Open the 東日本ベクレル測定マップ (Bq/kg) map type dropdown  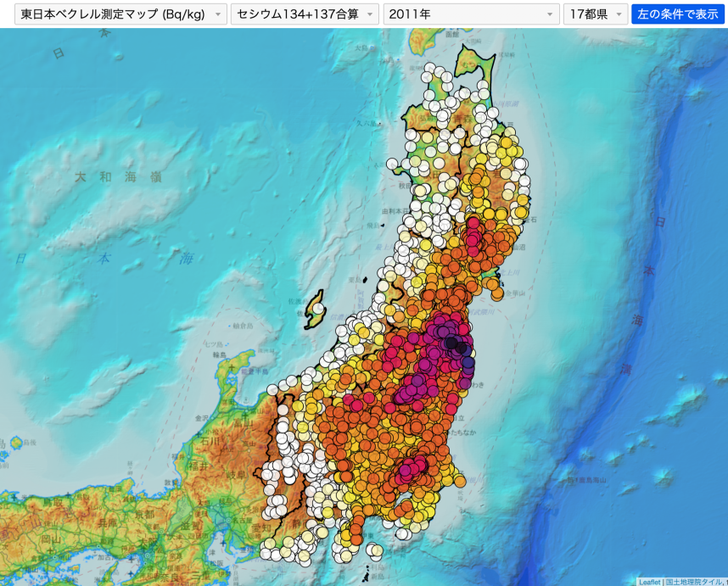tap(120, 14)
